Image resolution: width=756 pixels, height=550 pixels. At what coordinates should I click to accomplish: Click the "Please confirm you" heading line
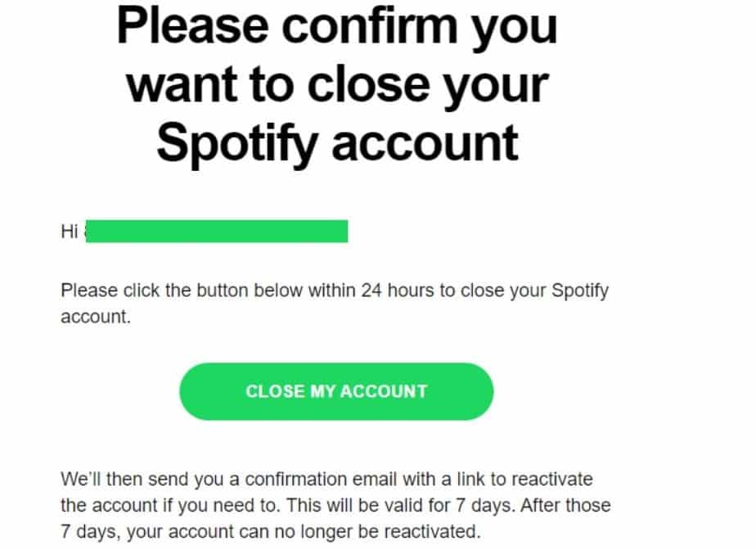pyautogui.click(x=336, y=25)
